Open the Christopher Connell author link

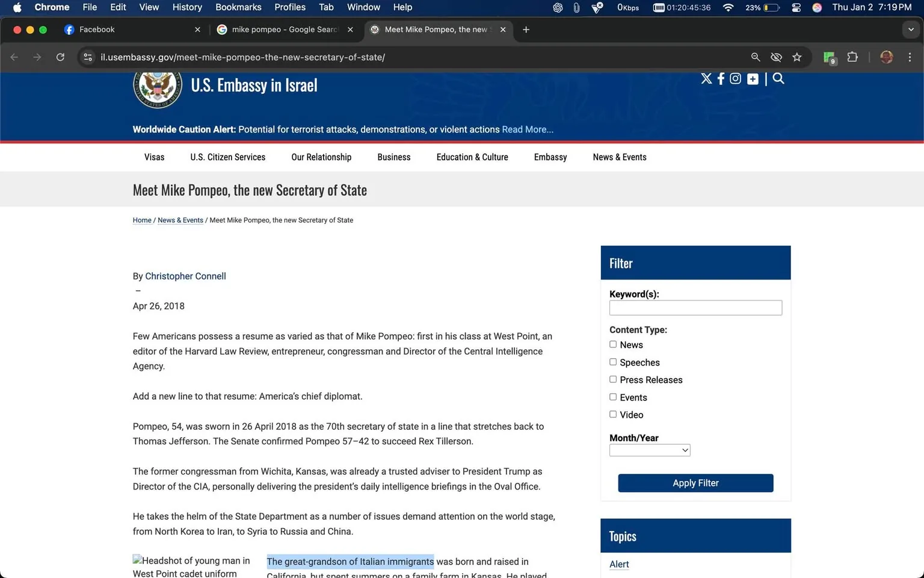click(185, 276)
